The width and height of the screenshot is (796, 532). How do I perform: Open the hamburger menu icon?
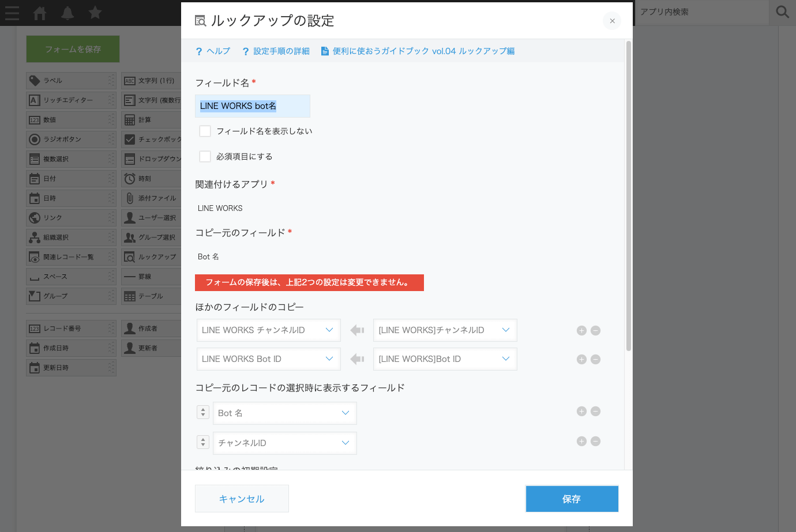point(12,13)
